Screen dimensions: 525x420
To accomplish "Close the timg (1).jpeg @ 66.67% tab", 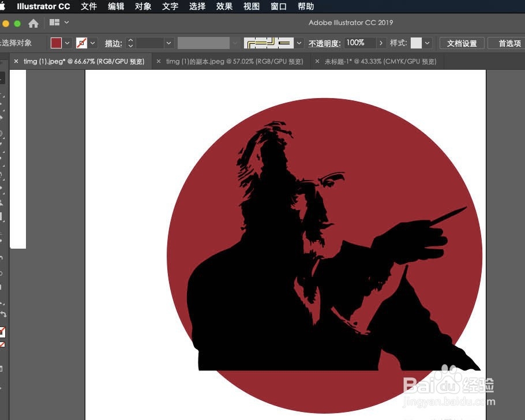I will click(x=16, y=61).
